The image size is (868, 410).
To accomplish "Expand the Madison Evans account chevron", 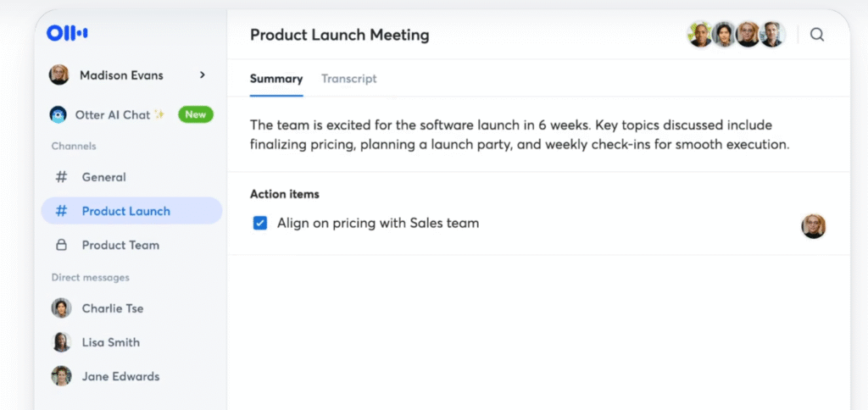I will click(202, 75).
